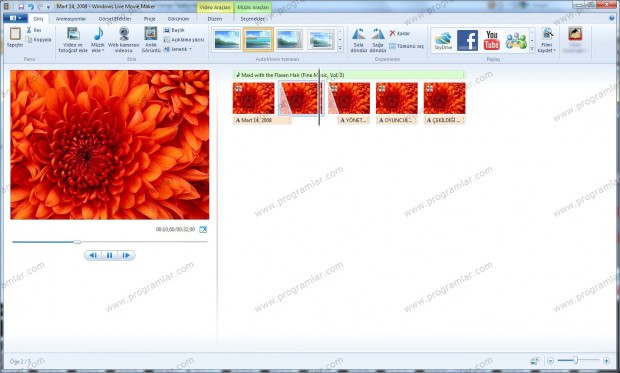Open the Görünüm tab

click(x=178, y=19)
